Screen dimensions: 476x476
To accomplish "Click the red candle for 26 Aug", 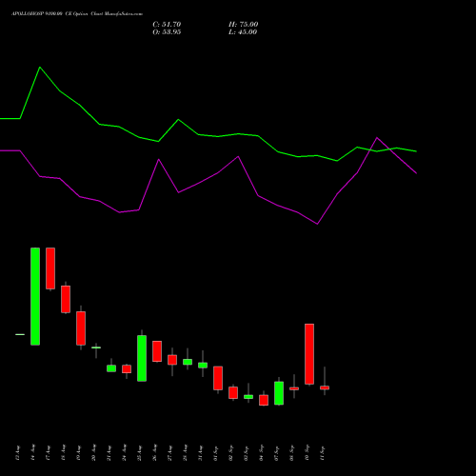I will [157, 351].
